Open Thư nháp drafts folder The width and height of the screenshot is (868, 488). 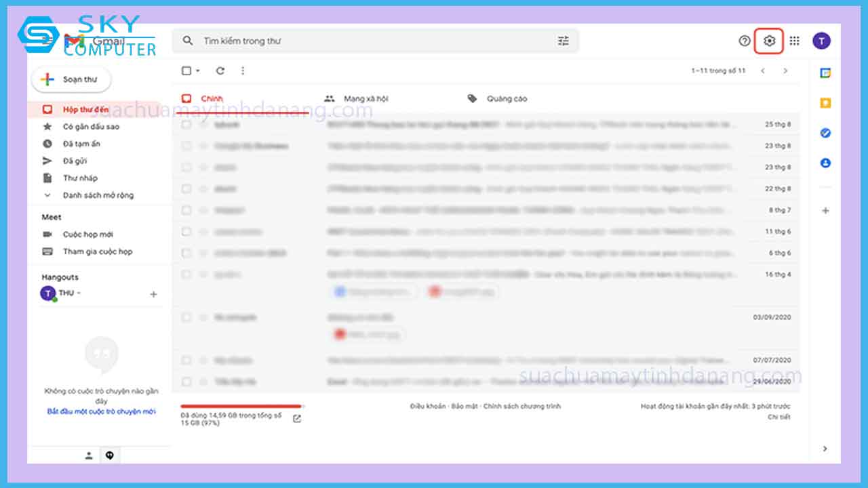80,178
